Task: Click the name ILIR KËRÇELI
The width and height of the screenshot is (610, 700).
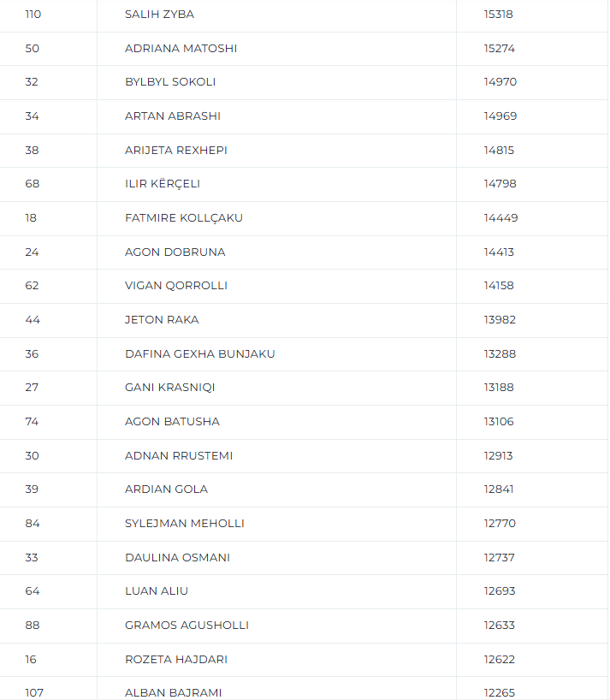Action: tap(163, 184)
